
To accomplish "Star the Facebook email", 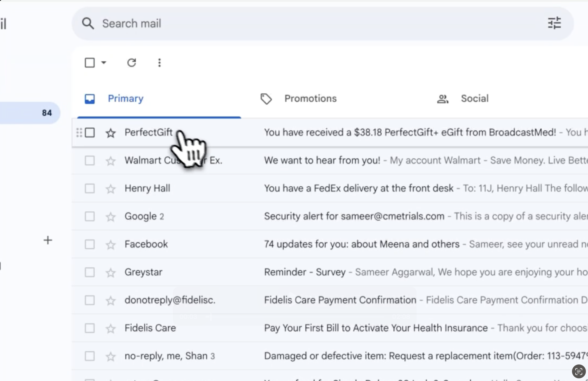I will [111, 244].
